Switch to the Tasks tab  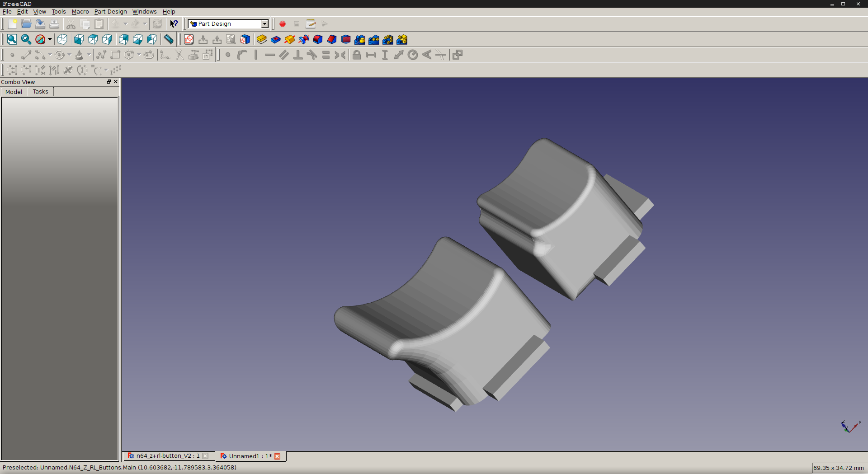pos(41,92)
